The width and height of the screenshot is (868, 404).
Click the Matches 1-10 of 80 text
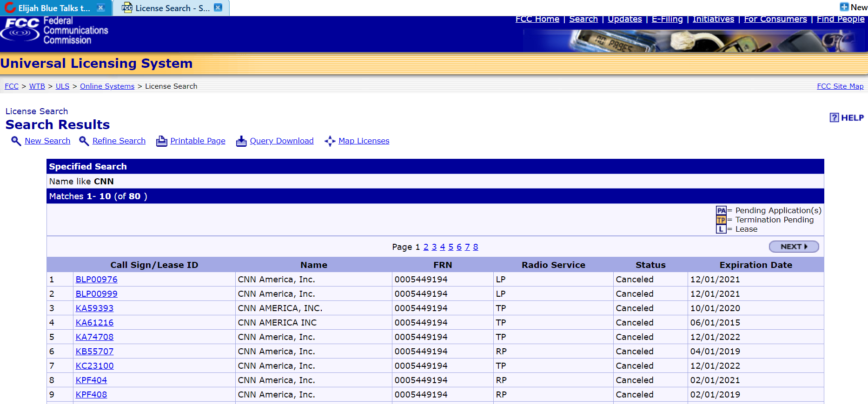(98, 196)
